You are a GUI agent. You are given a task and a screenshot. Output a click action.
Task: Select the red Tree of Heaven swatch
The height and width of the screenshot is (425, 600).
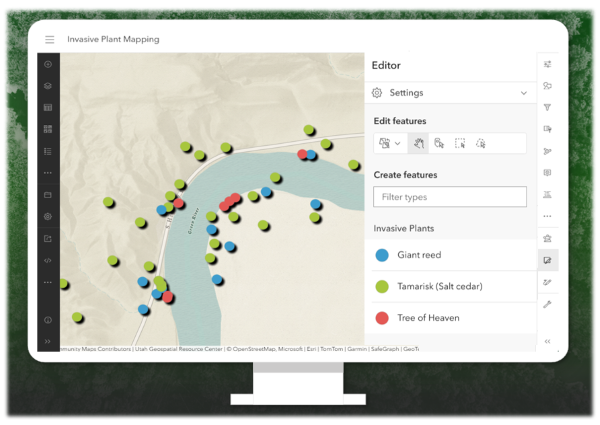[382, 318]
